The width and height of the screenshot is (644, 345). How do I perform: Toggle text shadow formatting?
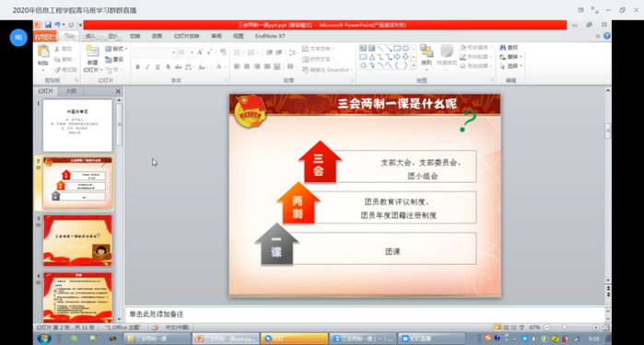tap(168, 66)
